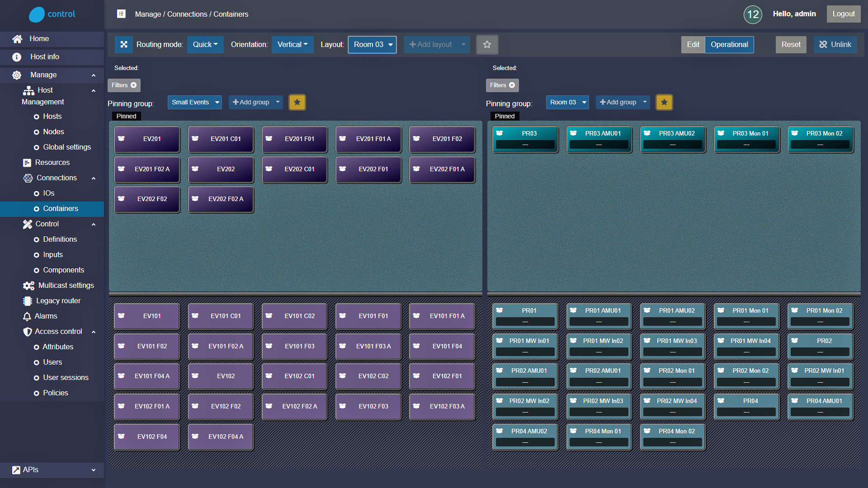Click the favorite layout star icon
868x488 pixels.
[x=487, y=44]
